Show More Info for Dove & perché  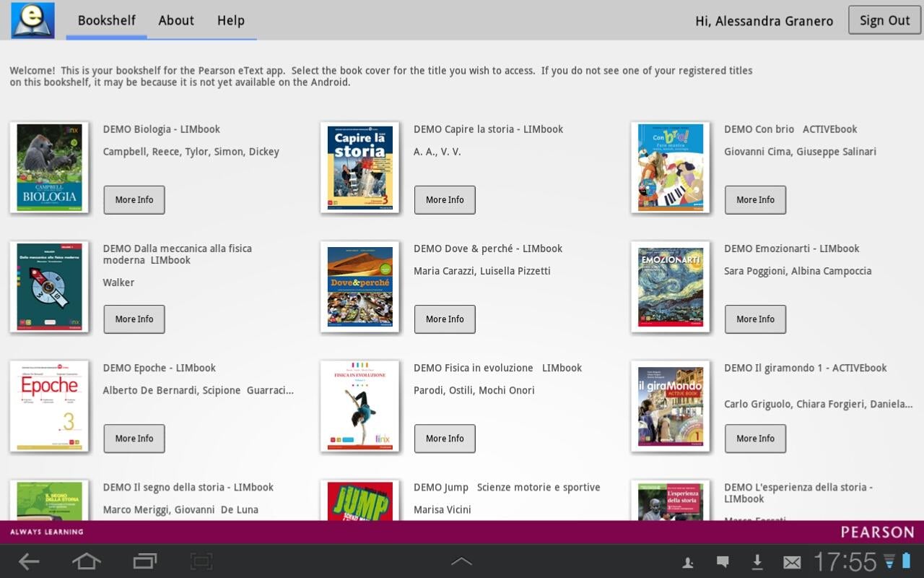pyautogui.click(x=445, y=319)
